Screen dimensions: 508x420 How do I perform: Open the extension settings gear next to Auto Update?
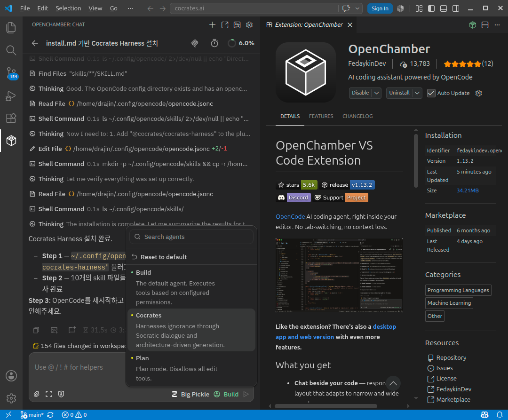(x=478, y=93)
